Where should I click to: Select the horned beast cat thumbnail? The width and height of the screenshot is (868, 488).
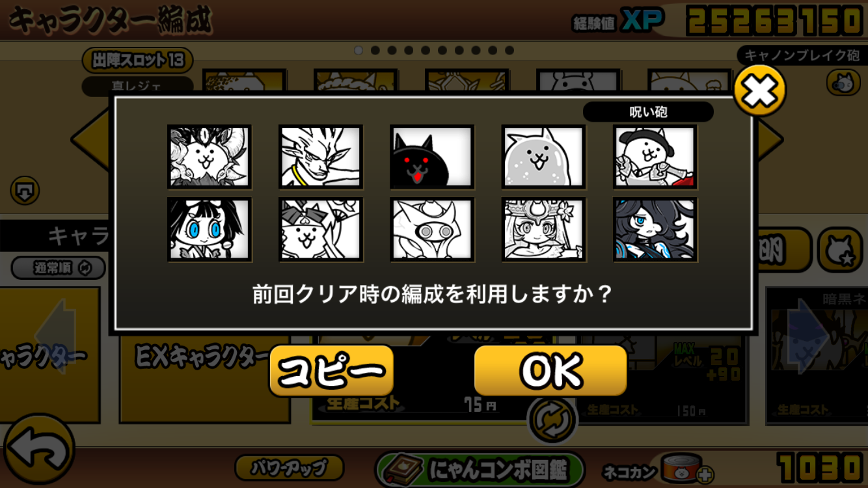209,157
